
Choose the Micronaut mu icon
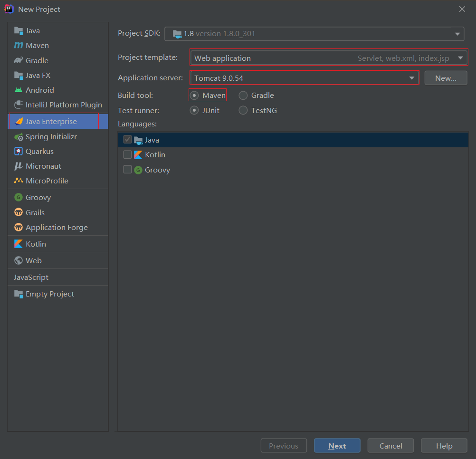(19, 166)
